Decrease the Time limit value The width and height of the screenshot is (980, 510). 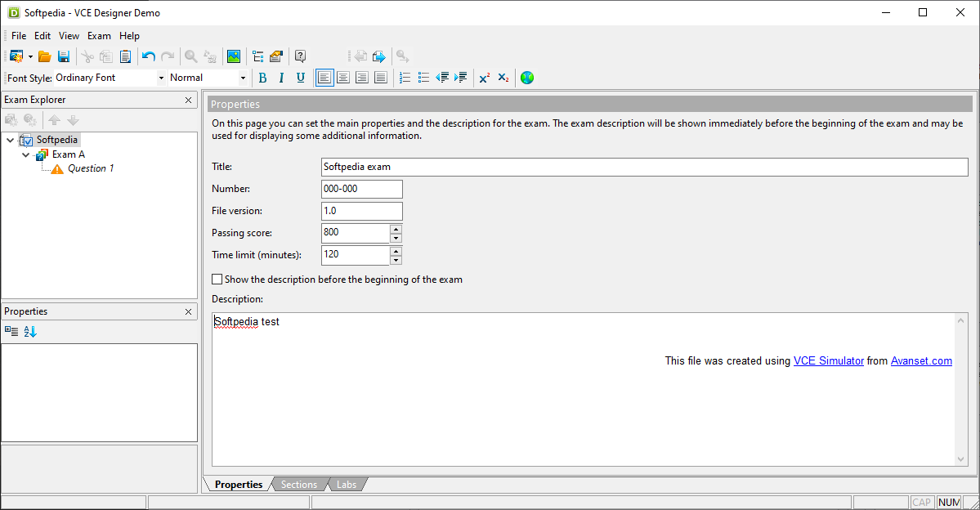396,260
